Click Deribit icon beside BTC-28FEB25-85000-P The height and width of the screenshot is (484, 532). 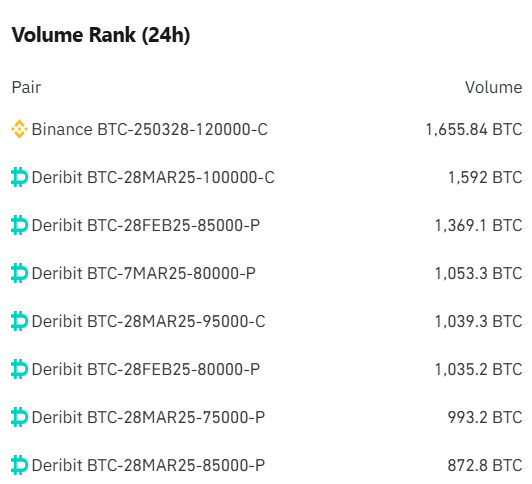[19, 225]
